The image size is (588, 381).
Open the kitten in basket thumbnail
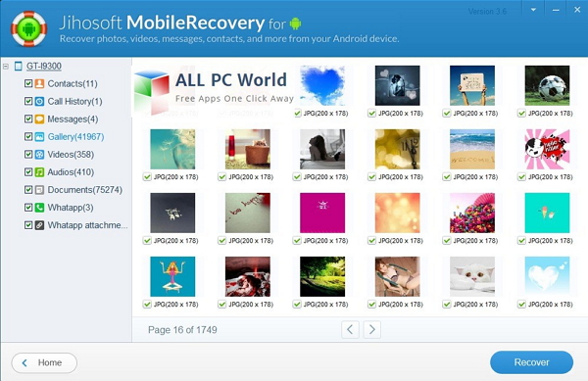[x=248, y=149]
